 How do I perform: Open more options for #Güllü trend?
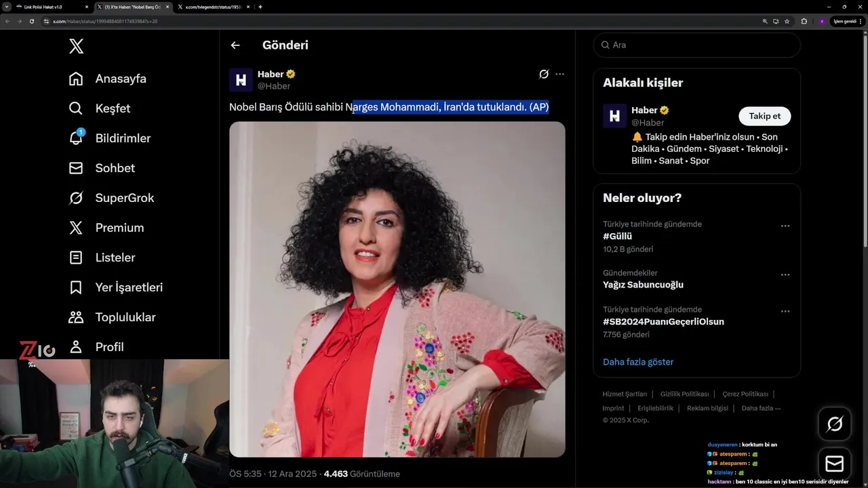click(x=785, y=226)
